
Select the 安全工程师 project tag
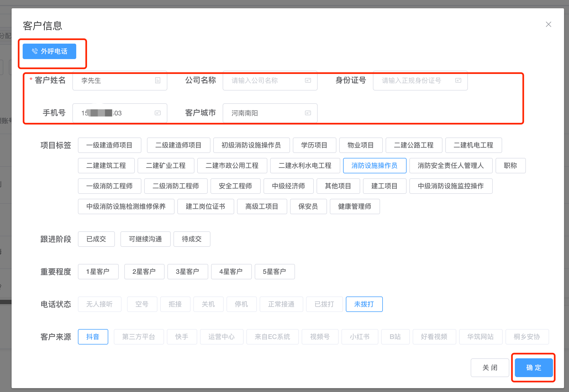tap(235, 186)
